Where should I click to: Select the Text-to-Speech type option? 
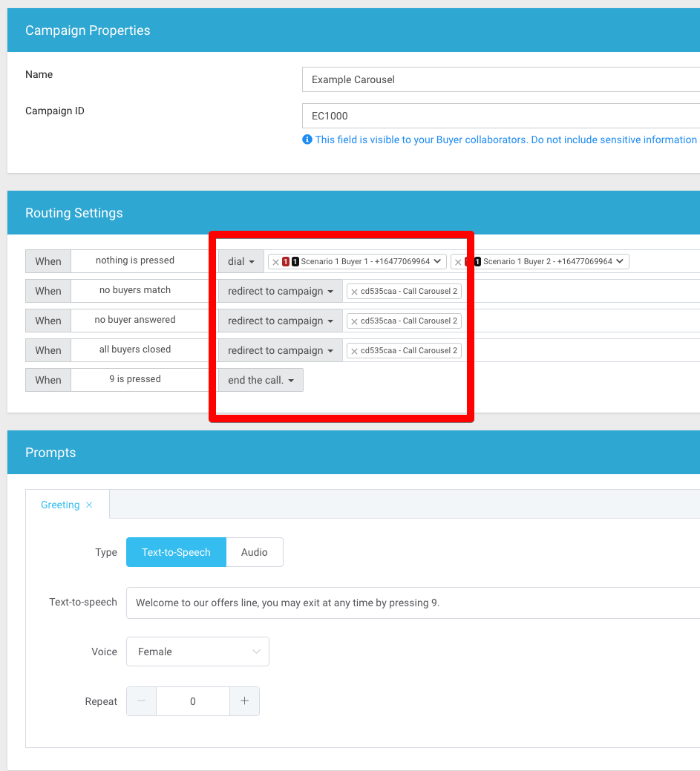[x=176, y=552]
